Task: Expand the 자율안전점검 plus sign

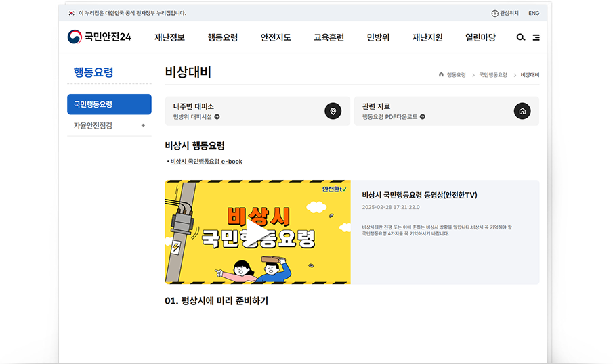Action: 143,125
